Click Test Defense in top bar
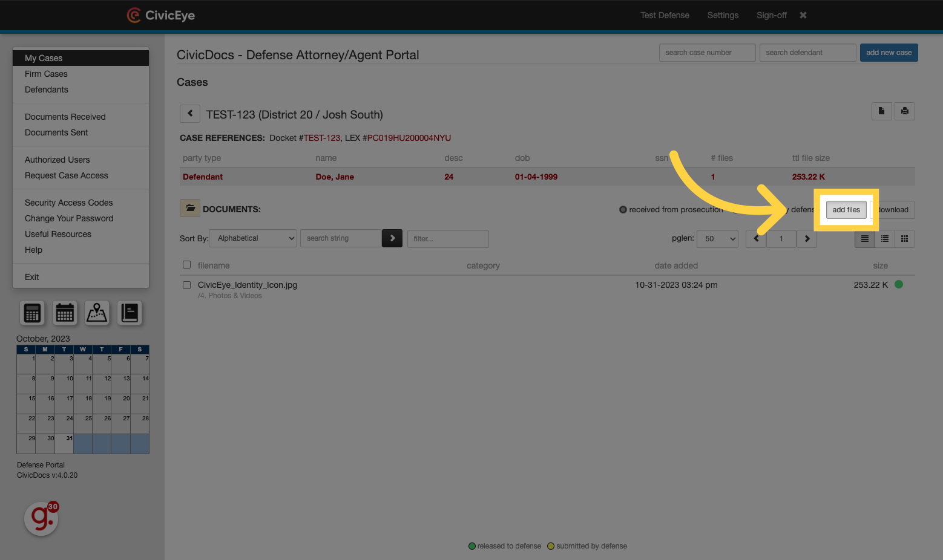943x560 pixels. pos(665,15)
